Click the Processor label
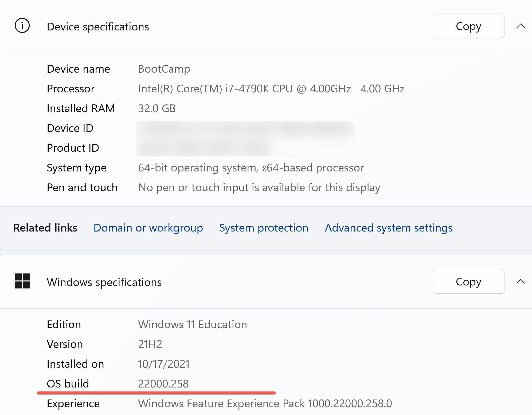The width and height of the screenshot is (532, 415). (71, 89)
